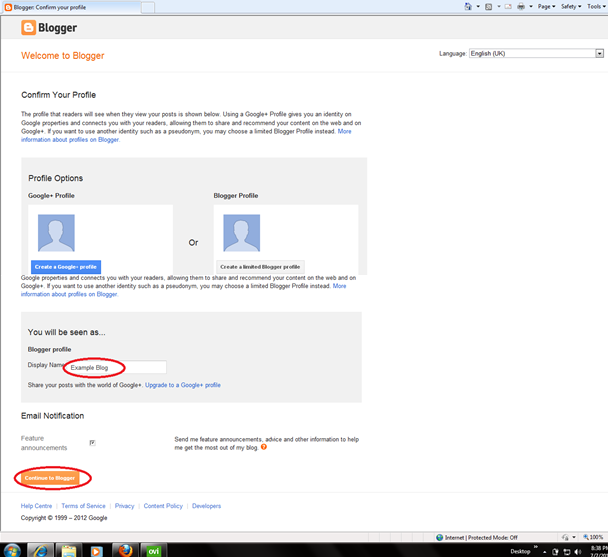Viewport: 608px width, 557px height.
Task: Click the volume speaker tray icon
Action: click(578, 552)
